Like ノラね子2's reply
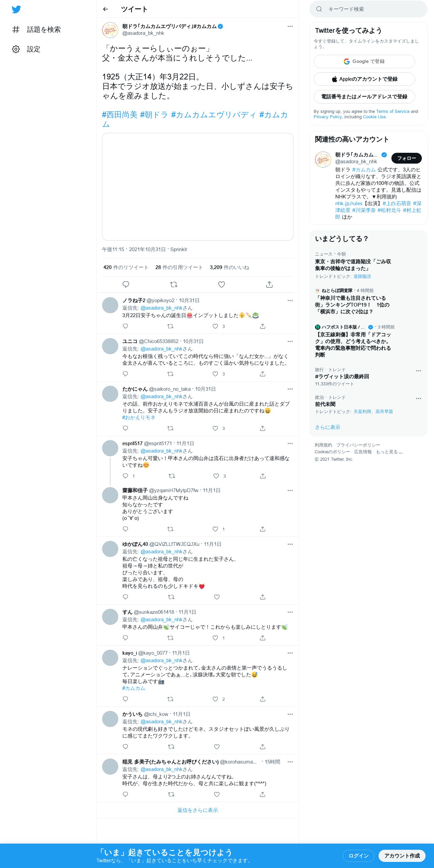This screenshot has height=868, width=434. (215, 326)
